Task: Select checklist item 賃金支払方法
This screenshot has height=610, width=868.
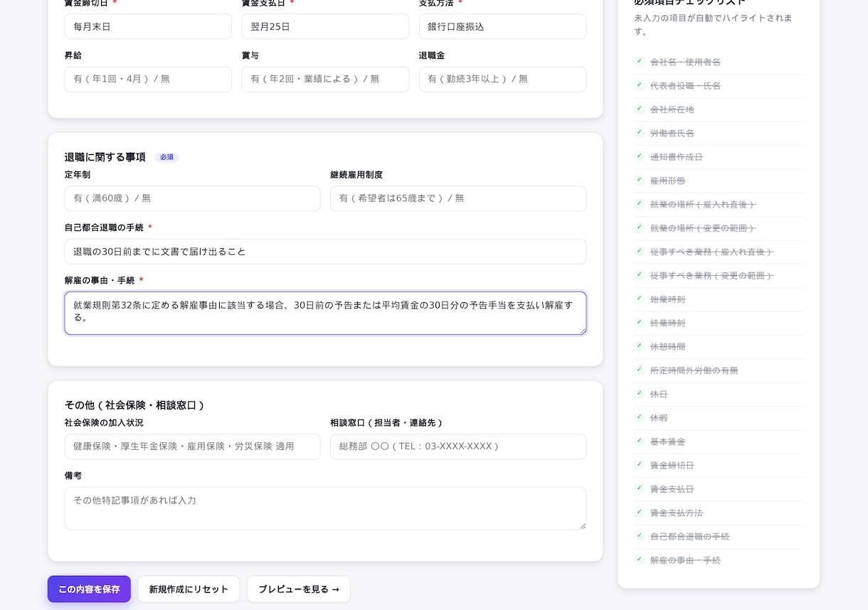Action: click(719, 513)
